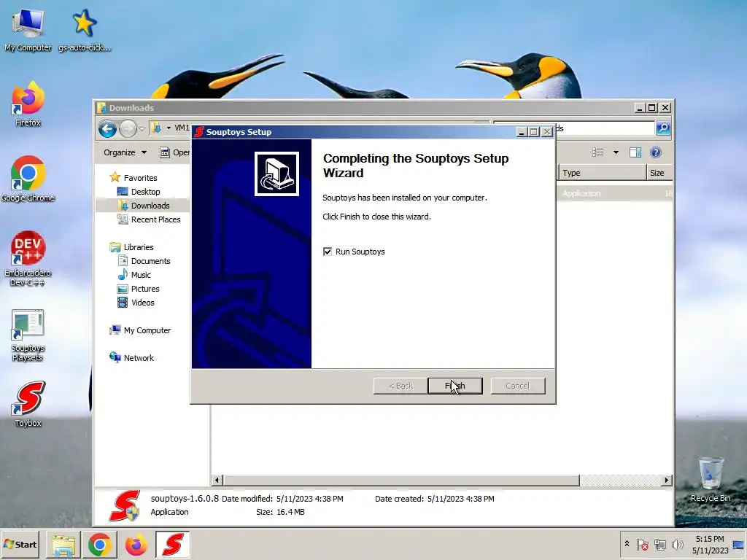Image resolution: width=747 pixels, height=560 pixels.
Task: Go back in the Downloads Explorer window
Action: coord(108,128)
